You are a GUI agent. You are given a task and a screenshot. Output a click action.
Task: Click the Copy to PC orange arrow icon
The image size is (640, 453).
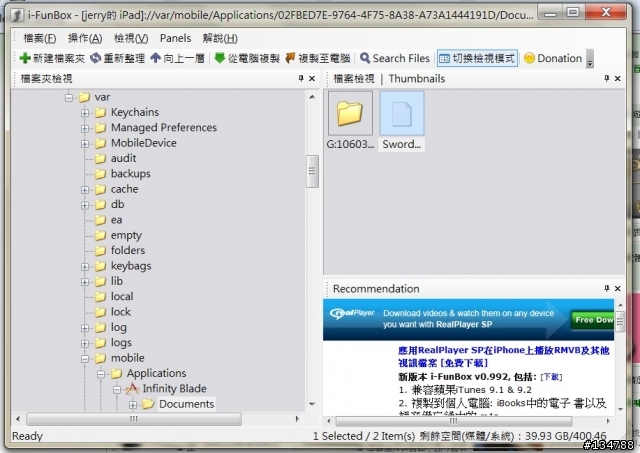(x=290, y=58)
